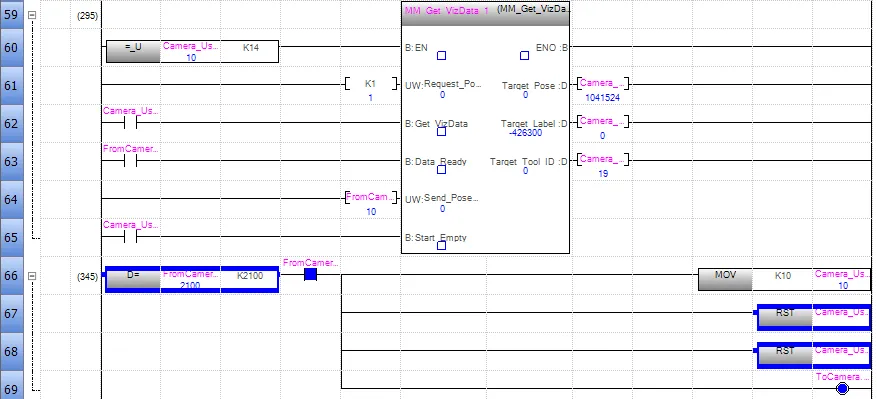Select row header 67
The height and width of the screenshot is (399, 877).
coord(11,314)
